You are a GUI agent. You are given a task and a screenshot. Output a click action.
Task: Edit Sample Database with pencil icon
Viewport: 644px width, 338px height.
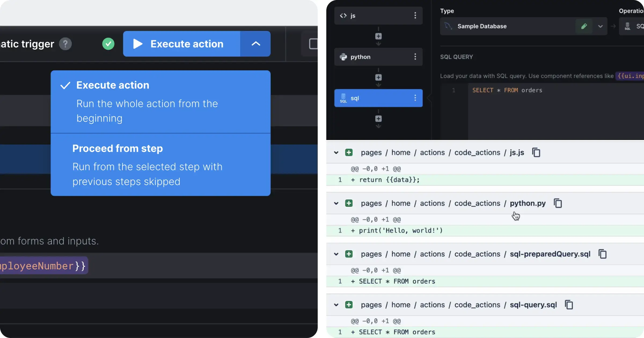[584, 26]
